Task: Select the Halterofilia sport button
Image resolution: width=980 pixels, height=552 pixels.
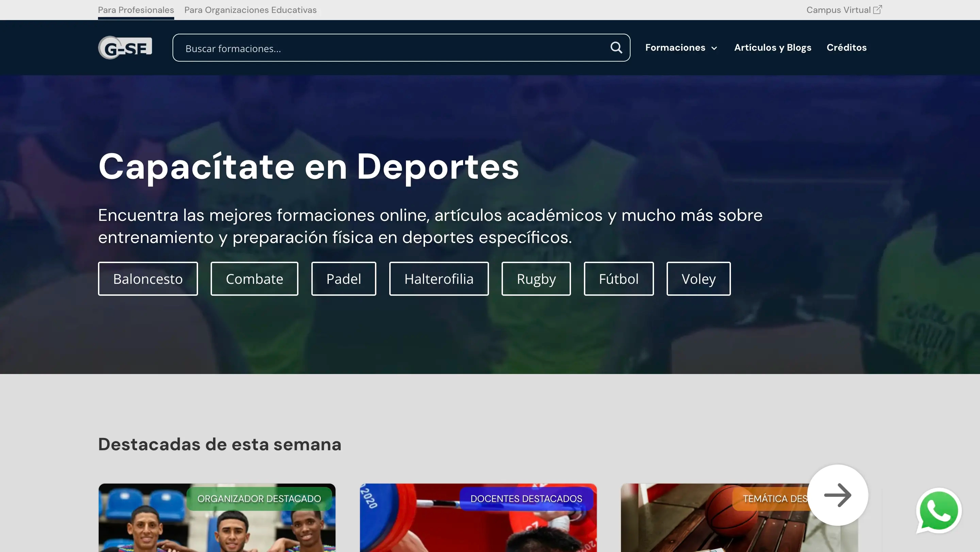Action: click(x=439, y=279)
